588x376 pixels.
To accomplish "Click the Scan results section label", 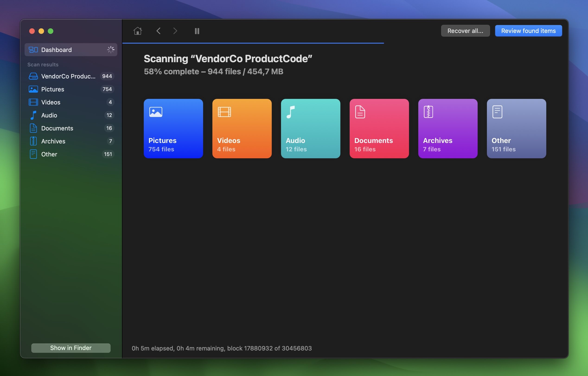I will 43,65.
